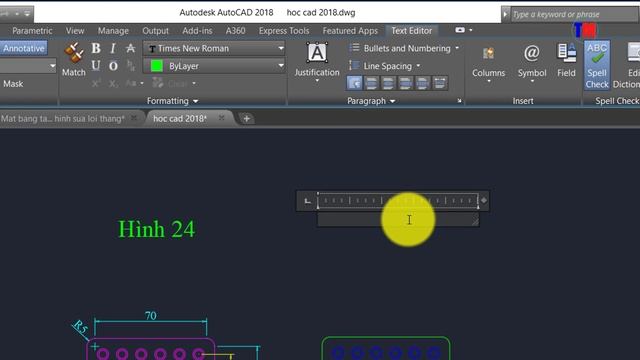Select Justify paragraph alignment icon
The height and width of the screenshot is (360, 640).
point(423,83)
